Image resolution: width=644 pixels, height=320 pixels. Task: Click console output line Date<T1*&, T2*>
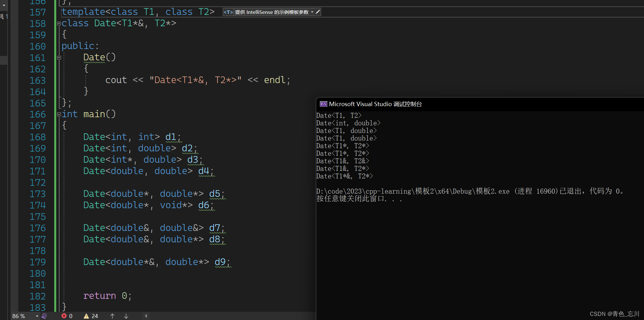tap(344, 176)
